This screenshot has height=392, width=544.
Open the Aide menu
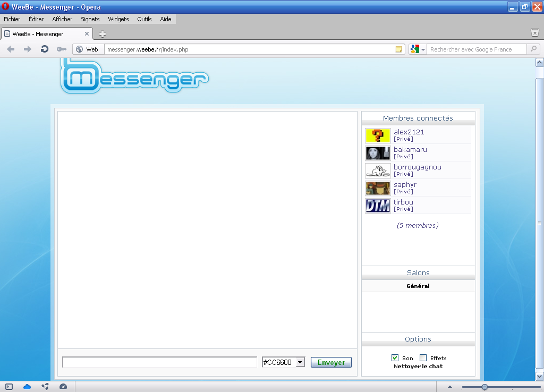tap(166, 19)
